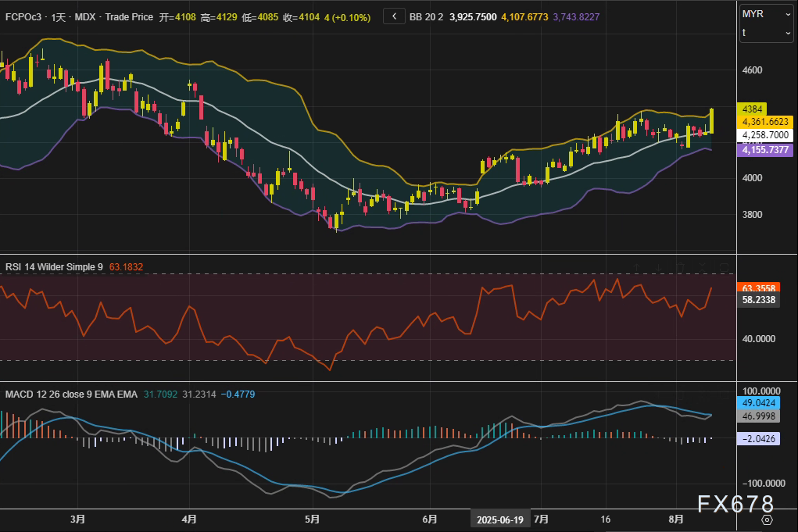Click lower band 4,155.7377 purple tag

click(764, 149)
